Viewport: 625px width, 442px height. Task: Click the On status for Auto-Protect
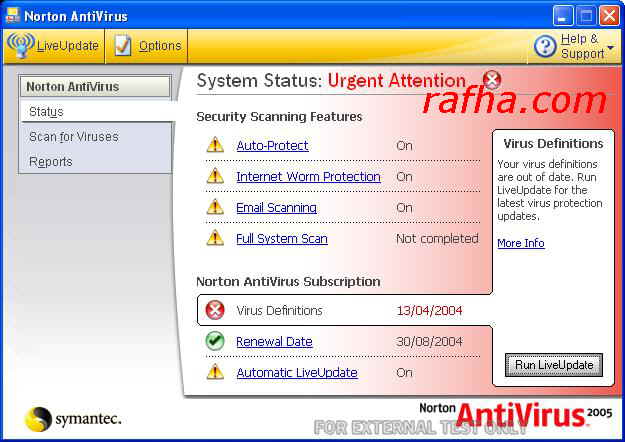(x=404, y=145)
